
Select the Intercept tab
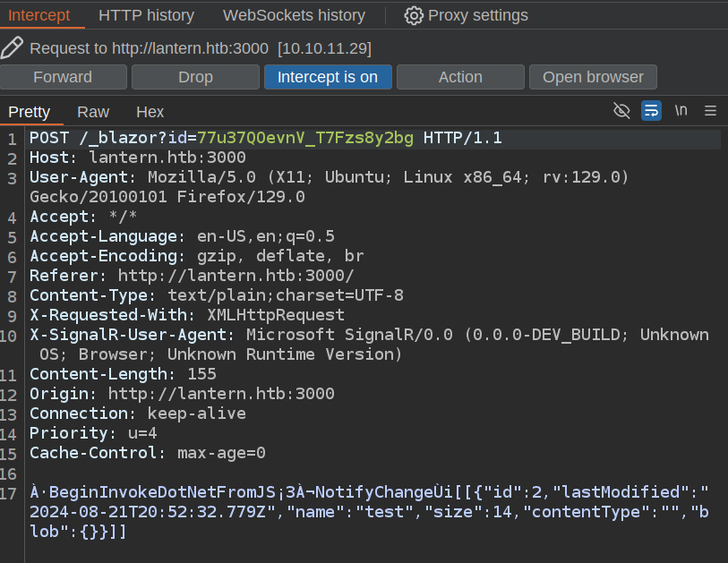click(39, 15)
